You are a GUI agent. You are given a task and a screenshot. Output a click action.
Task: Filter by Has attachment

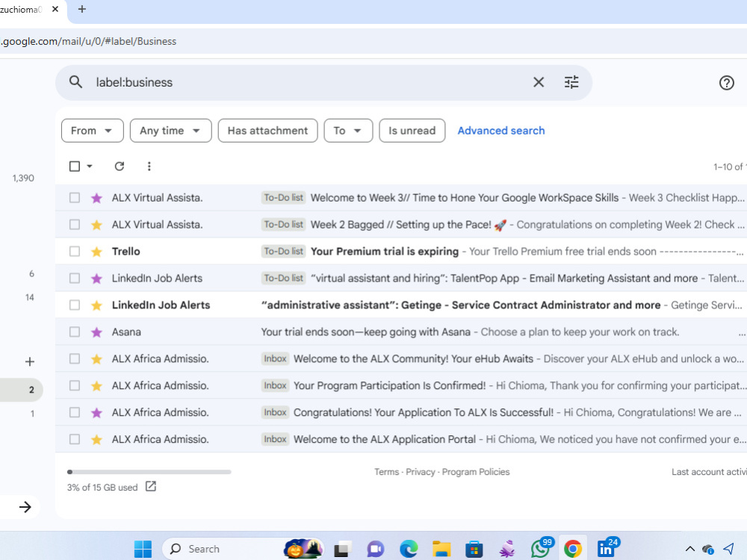(x=267, y=131)
